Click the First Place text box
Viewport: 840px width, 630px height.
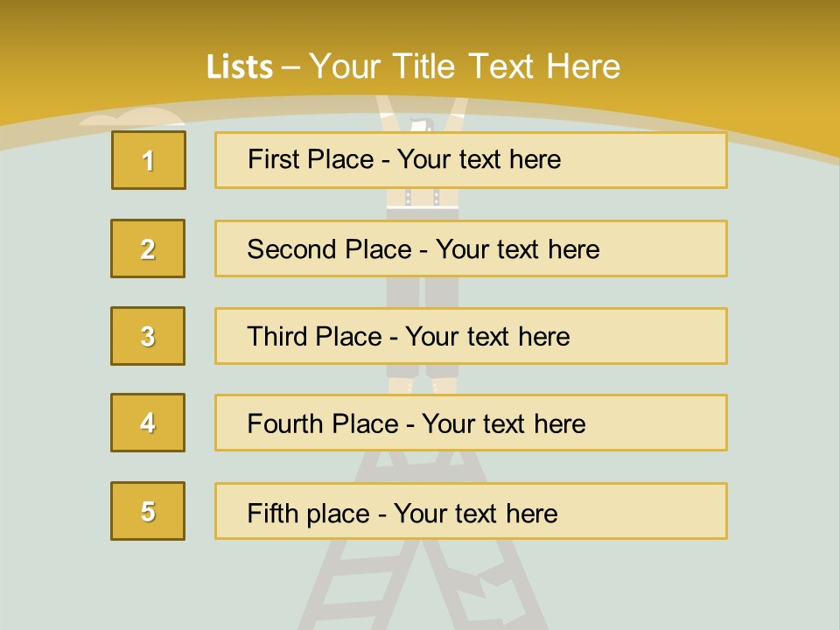(x=471, y=160)
